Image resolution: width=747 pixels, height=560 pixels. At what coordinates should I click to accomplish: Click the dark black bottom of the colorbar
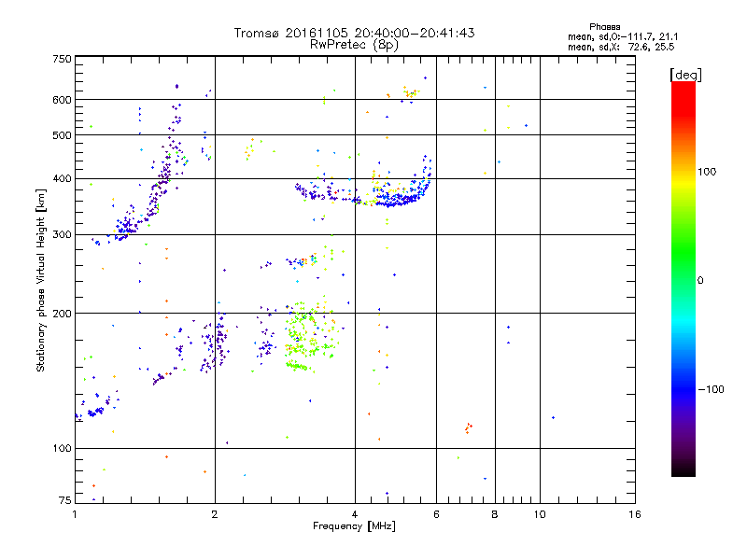click(684, 469)
